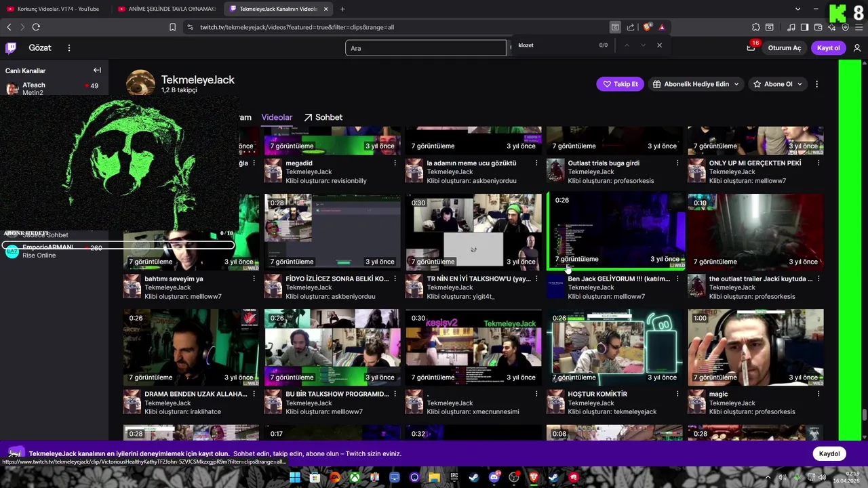This screenshot has height=488, width=868.
Task: Click the find-in-page klozet text field
Action: (x=556, y=45)
